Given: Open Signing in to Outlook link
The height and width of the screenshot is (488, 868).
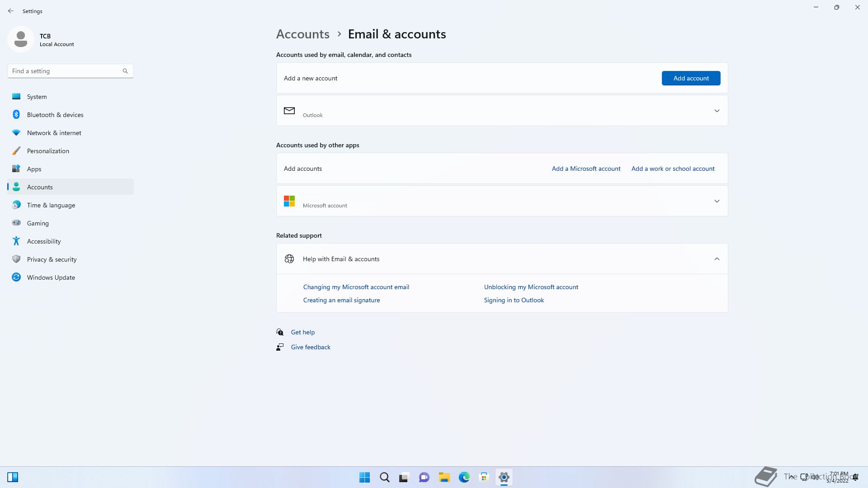Looking at the screenshot, I should (514, 300).
